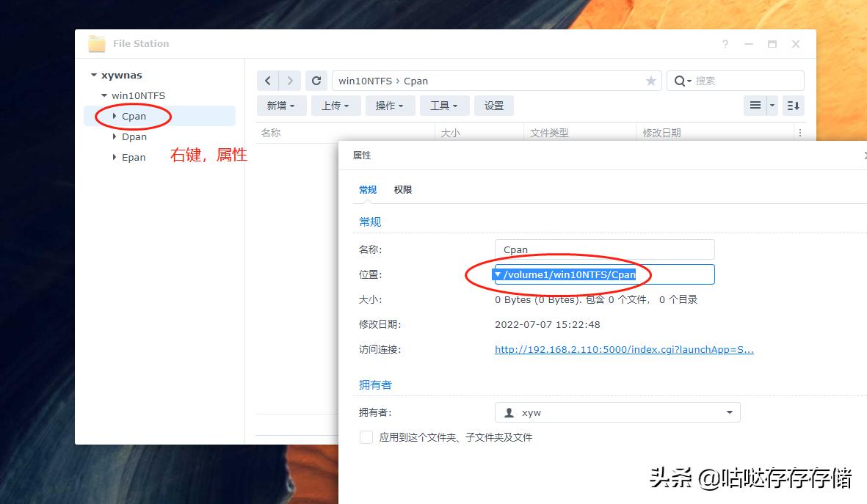Refresh the current folder view
Viewport: 867px width, 504px height.
[316, 81]
